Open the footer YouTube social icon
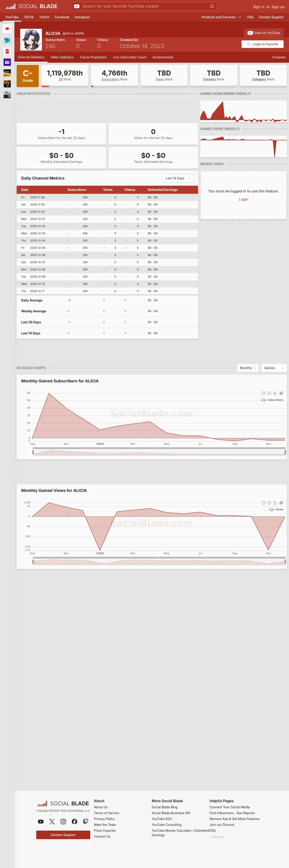Screen dimensions: 289x868 pos(41,822)
